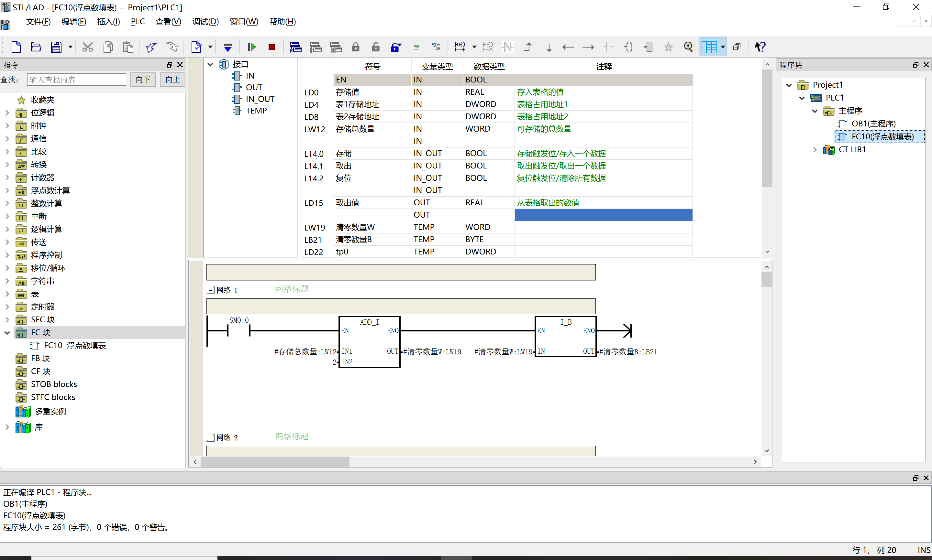
Task: Open the PLC menu
Action: pos(138,22)
